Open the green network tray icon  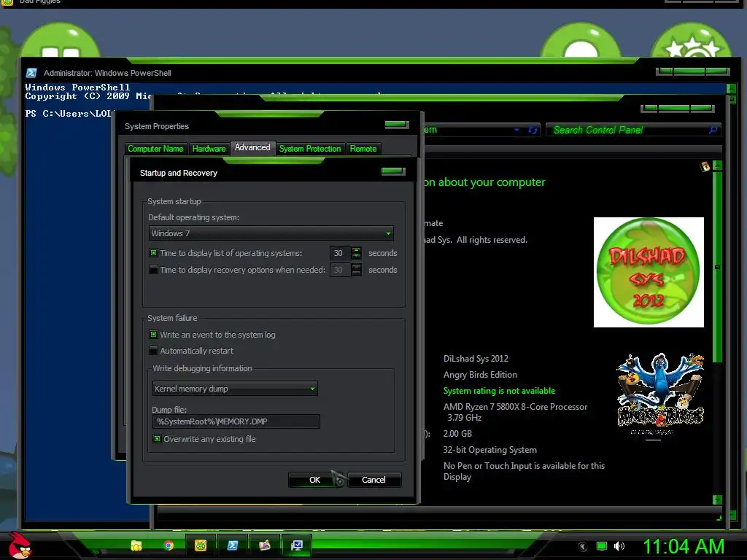(x=602, y=547)
